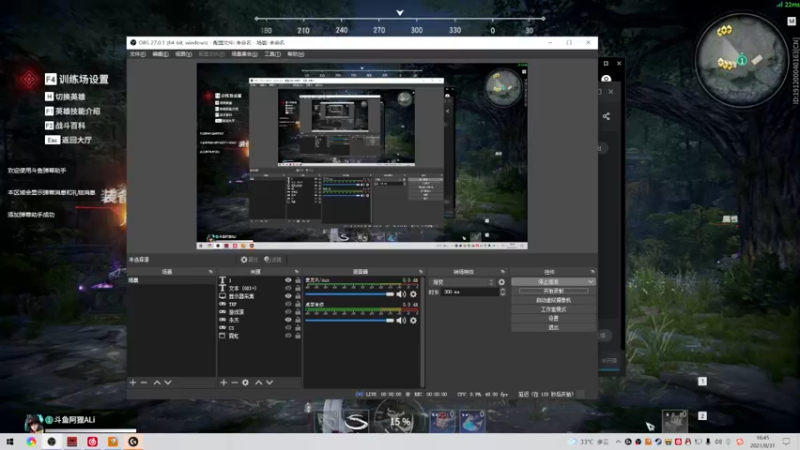The image size is (800, 450).
Task: Open transition properties gear next to 渐变
Action: coord(502,282)
